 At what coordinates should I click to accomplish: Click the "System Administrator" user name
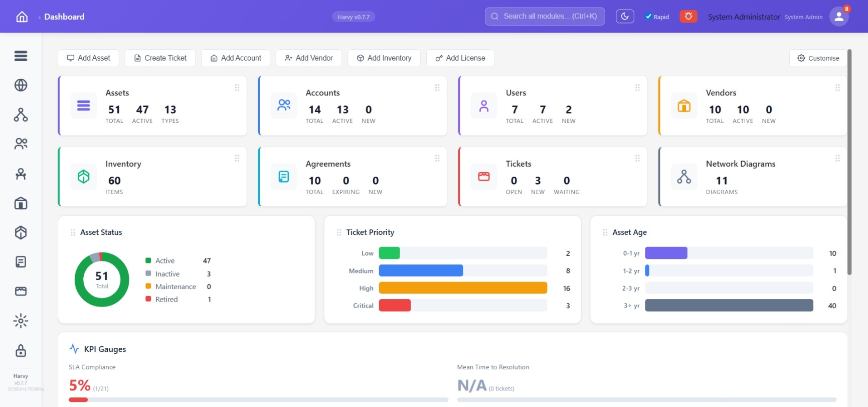pyautogui.click(x=744, y=17)
